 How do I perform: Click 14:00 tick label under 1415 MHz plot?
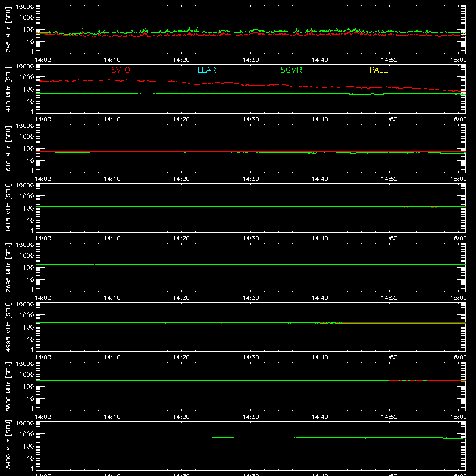tap(43, 239)
